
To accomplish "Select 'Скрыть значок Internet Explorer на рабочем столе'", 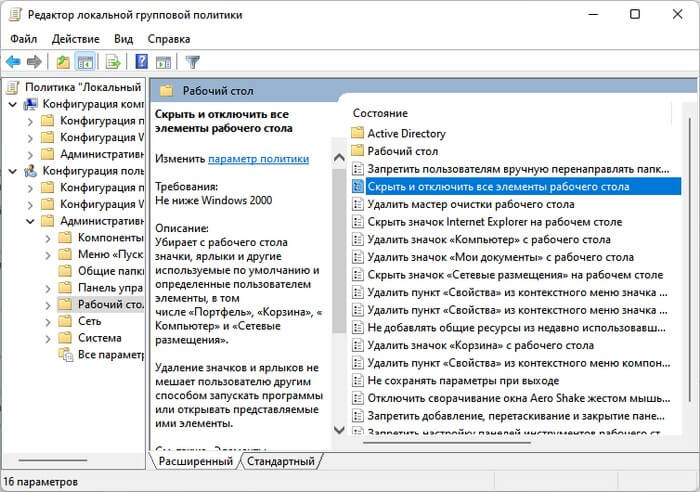I will coord(495,222).
